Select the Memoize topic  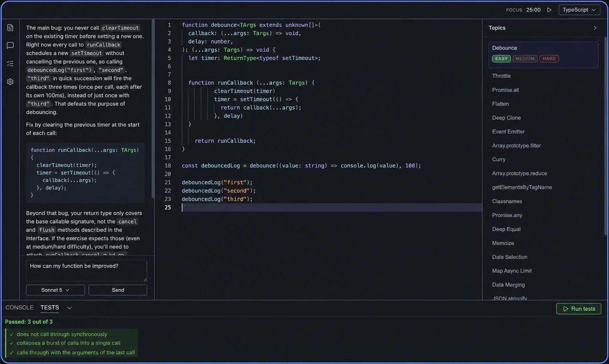(503, 243)
